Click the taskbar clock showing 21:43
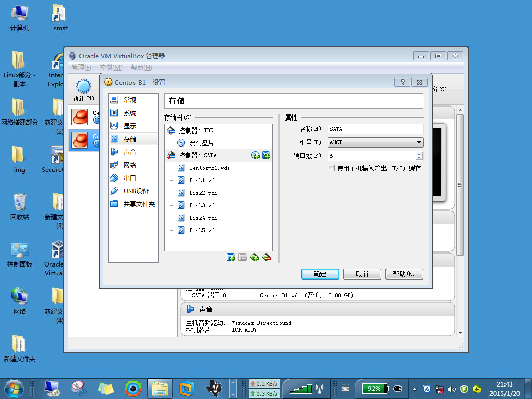Image resolution: width=532 pixels, height=399 pixels. [504, 389]
